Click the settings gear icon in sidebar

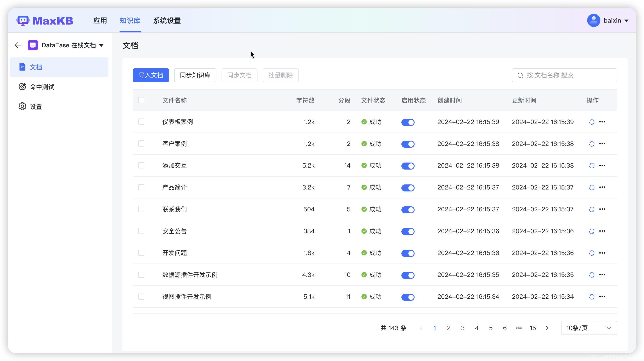click(22, 106)
